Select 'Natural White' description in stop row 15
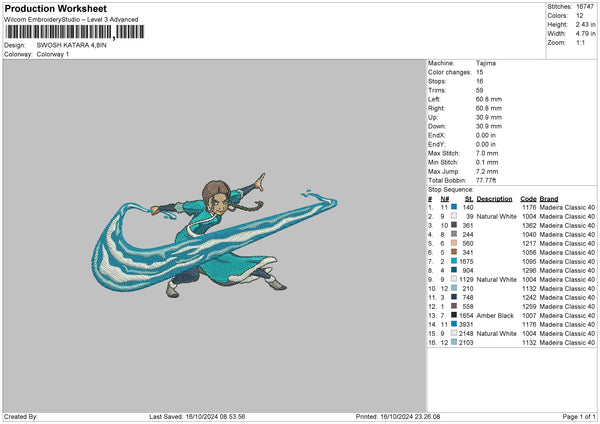Viewport: 600px width, 424px height. pyautogui.click(x=497, y=334)
